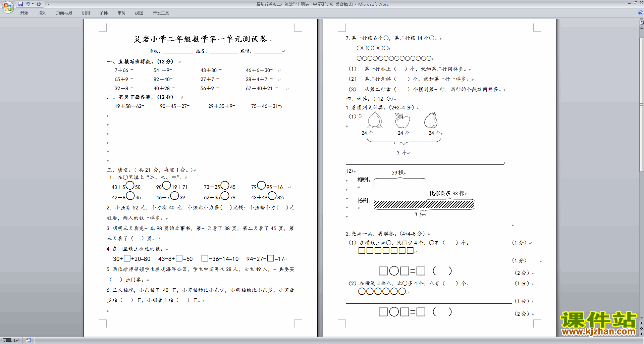
Task: Open the 插入 ribbon tab
Action: coord(42,13)
